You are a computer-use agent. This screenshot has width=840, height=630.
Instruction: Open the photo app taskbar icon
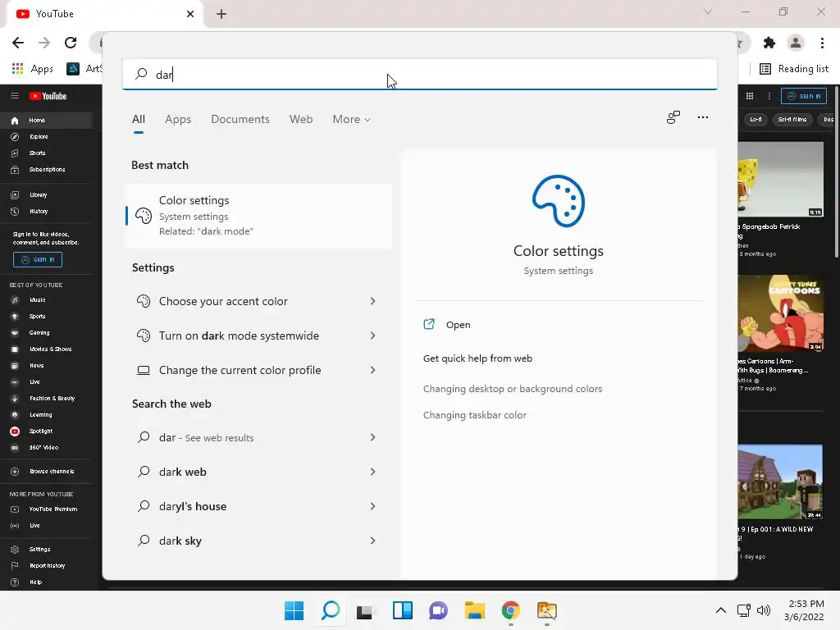[x=547, y=610]
